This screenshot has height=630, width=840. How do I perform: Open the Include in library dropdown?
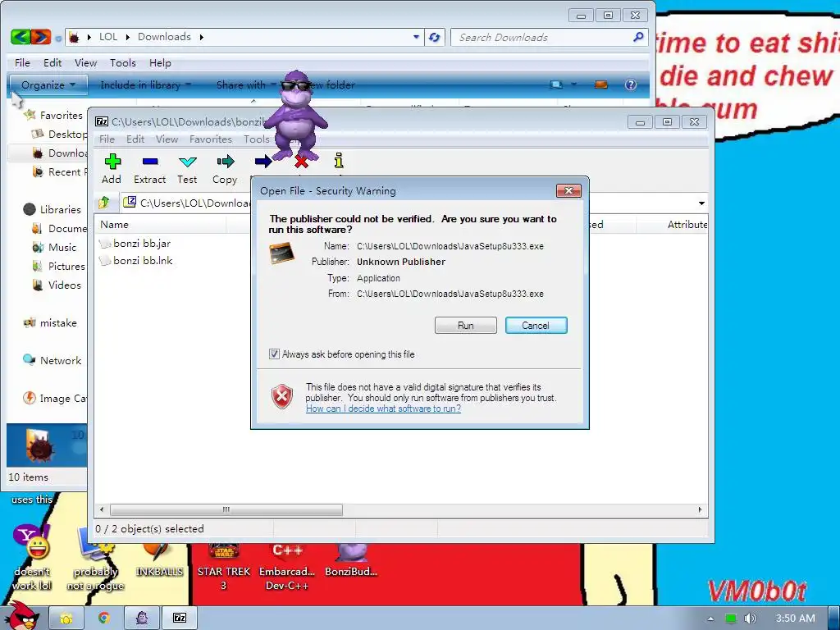pyautogui.click(x=145, y=84)
